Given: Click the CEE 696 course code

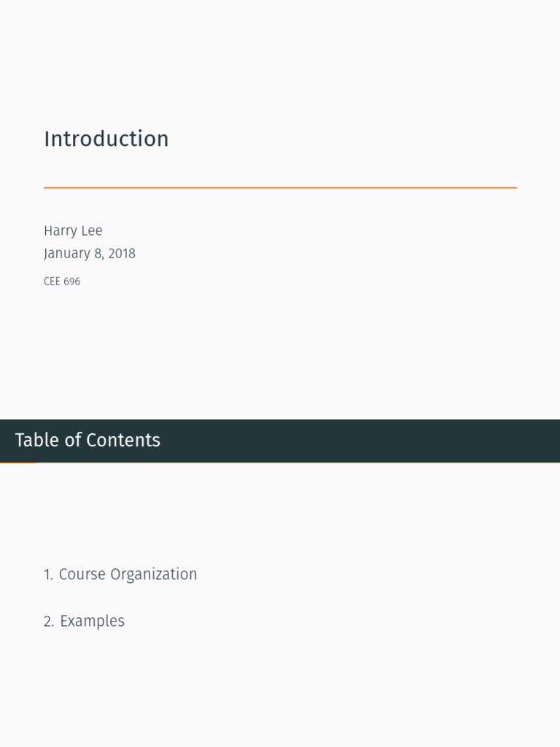Looking at the screenshot, I should 62,282.
